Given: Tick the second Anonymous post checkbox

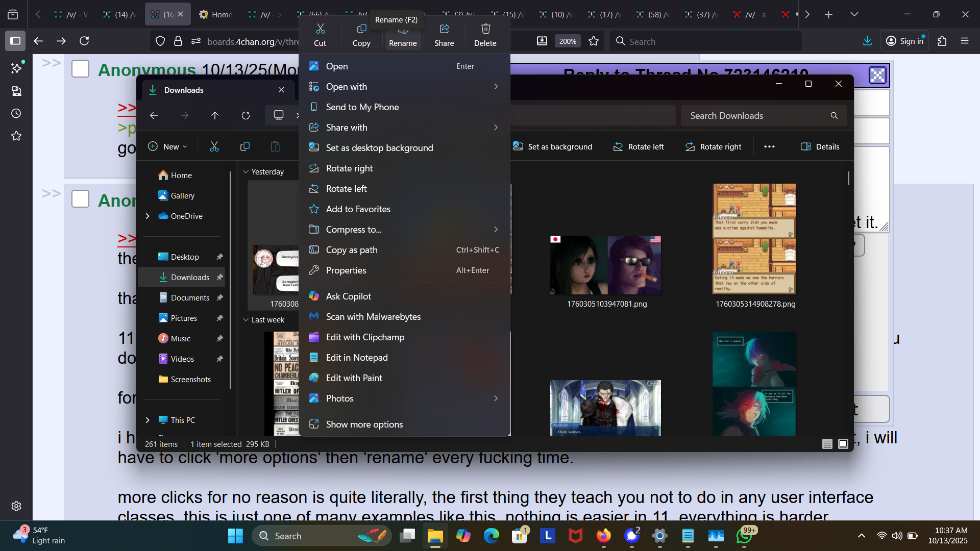Looking at the screenshot, I should (81, 199).
